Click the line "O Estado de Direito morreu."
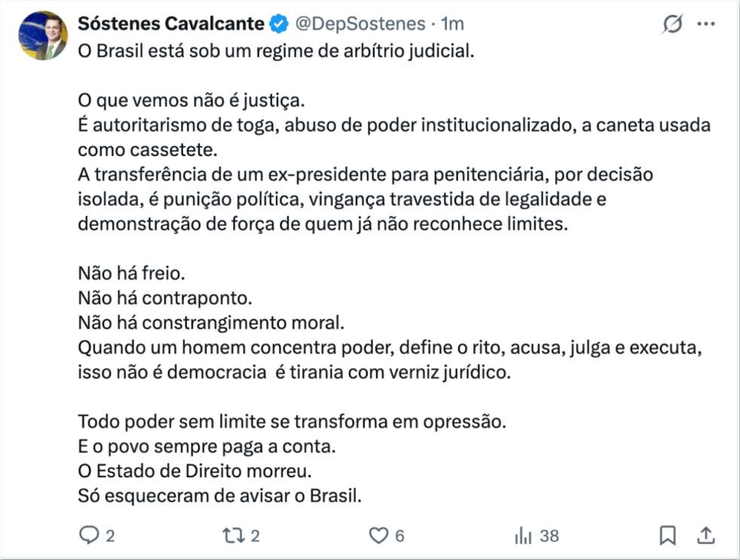Viewport: 740px width, 560px height. tap(194, 472)
